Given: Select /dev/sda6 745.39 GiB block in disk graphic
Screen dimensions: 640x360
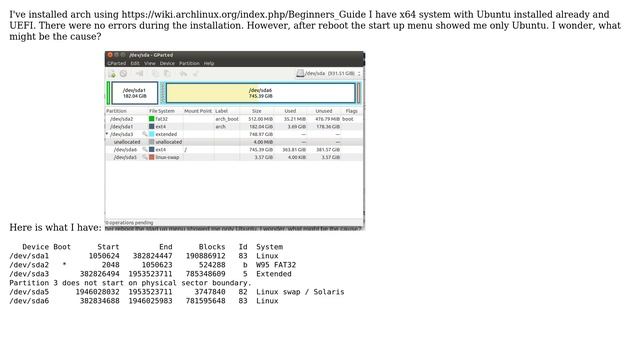Looking at the screenshot, I should [260, 93].
